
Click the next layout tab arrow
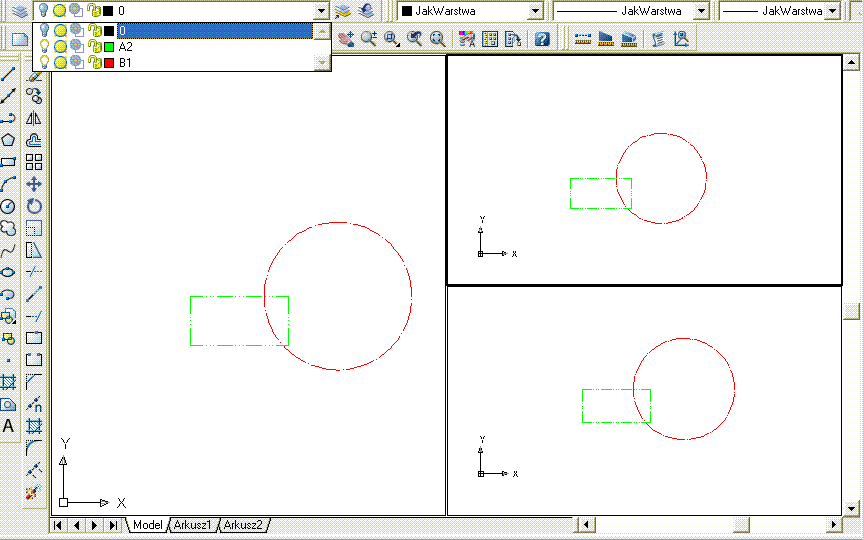tap(95, 525)
